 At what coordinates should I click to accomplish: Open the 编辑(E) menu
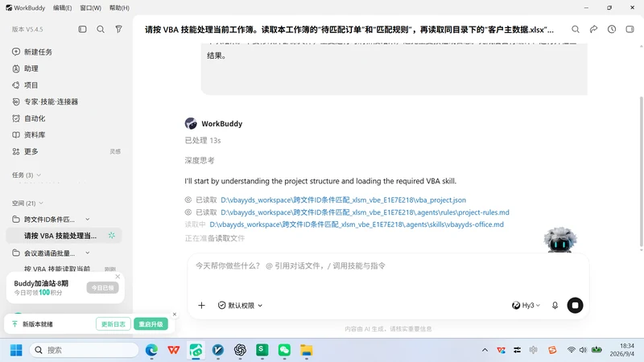[63, 8]
